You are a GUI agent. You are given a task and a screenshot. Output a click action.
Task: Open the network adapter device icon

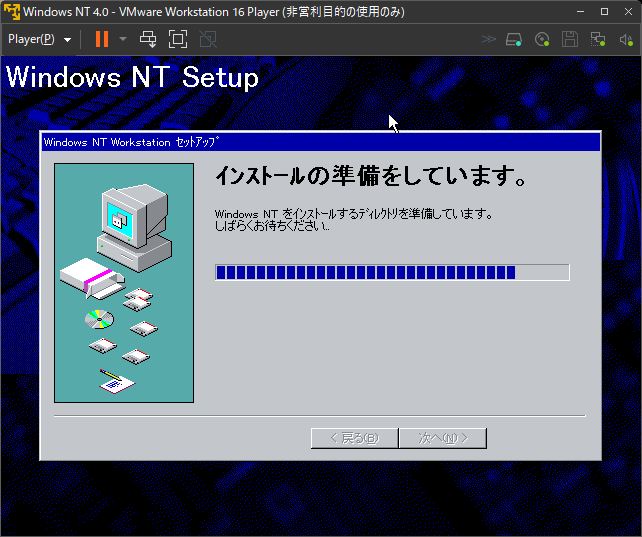coord(598,39)
